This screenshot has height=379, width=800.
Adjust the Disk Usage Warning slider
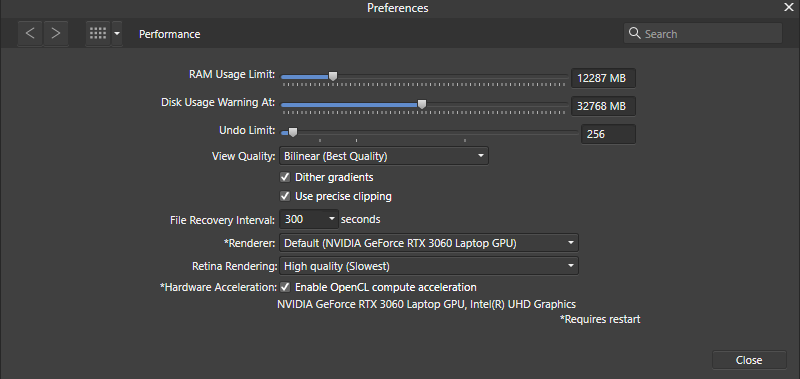point(422,104)
